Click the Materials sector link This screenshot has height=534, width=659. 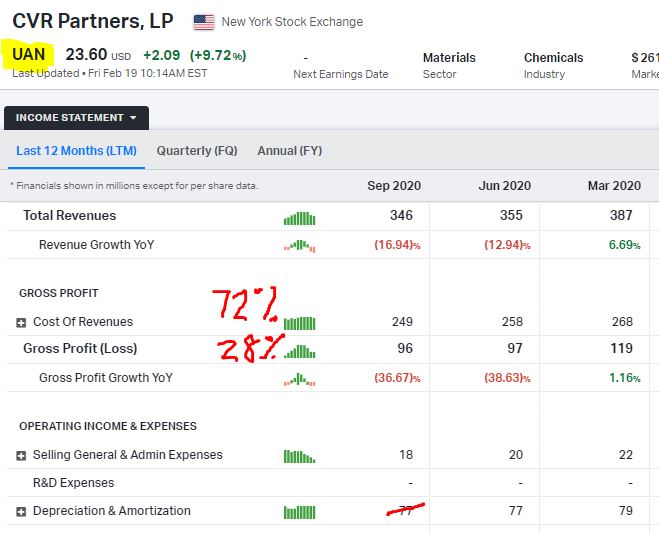click(449, 58)
